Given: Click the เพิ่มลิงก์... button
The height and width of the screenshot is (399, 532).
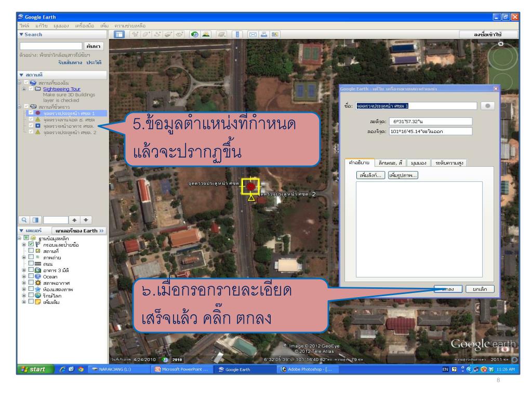Looking at the screenshot, I should (370, 175).
